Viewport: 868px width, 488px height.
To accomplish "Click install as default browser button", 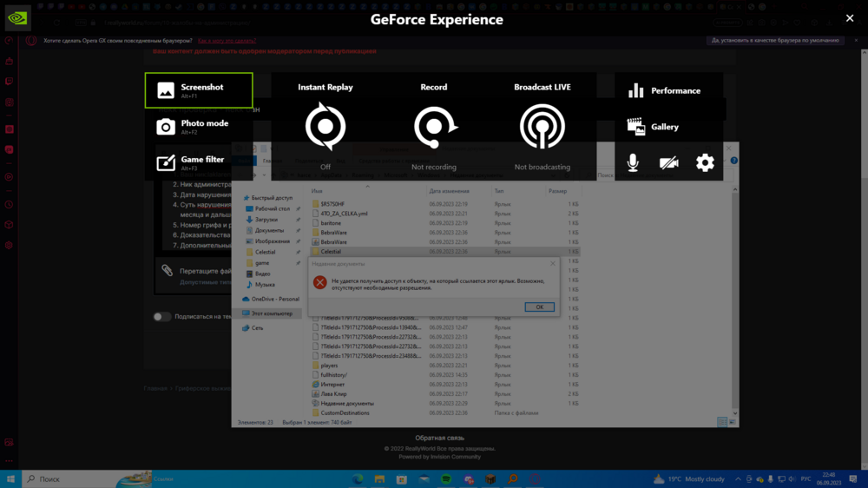I will pyautogui.click(x=775, y=41).
